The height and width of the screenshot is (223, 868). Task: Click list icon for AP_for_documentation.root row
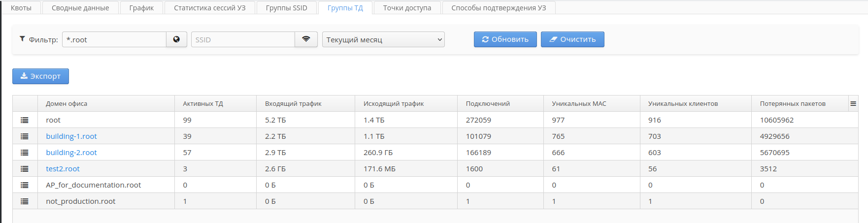(x=25, y=185)
